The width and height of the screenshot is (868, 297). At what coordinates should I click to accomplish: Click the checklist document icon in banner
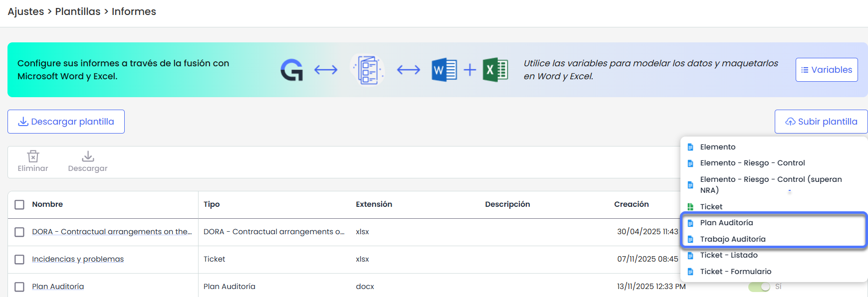pyautogui.click(x=368, y=70)
